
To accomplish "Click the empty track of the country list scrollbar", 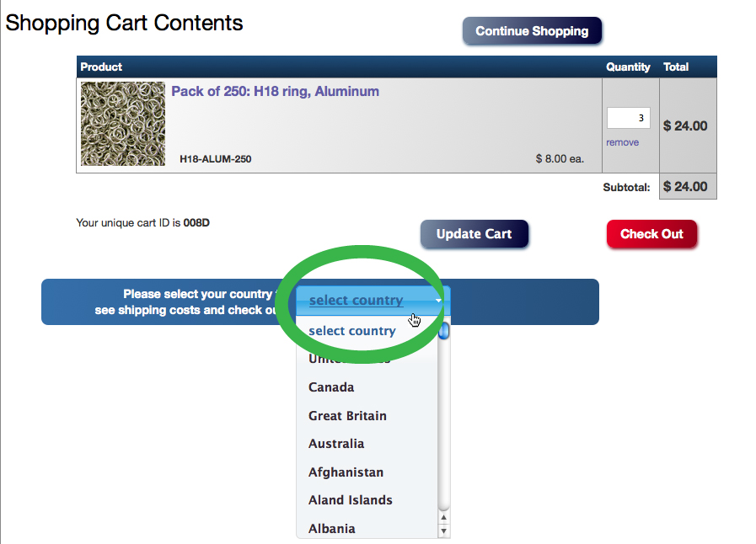I will (x=444, y=424).
